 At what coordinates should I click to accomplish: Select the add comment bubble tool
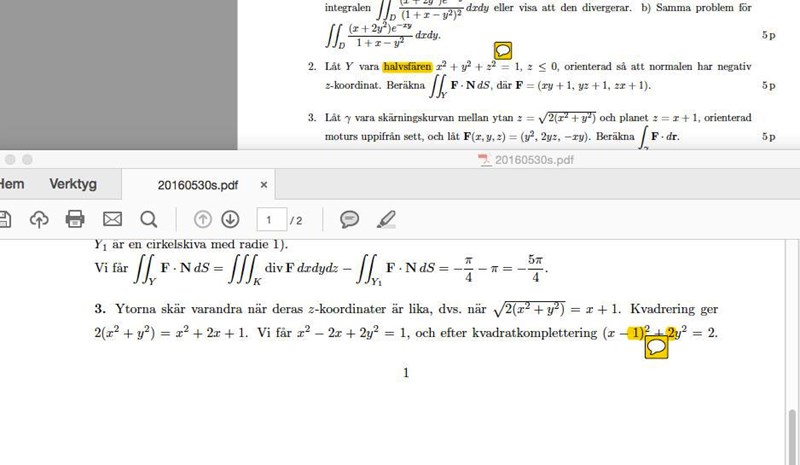[349, 219]
